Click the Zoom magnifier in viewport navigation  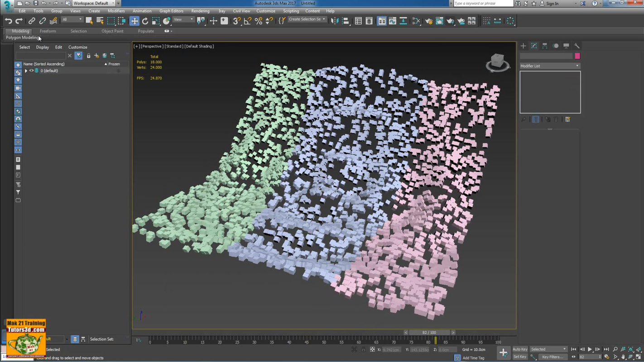[x=615, y=349]
